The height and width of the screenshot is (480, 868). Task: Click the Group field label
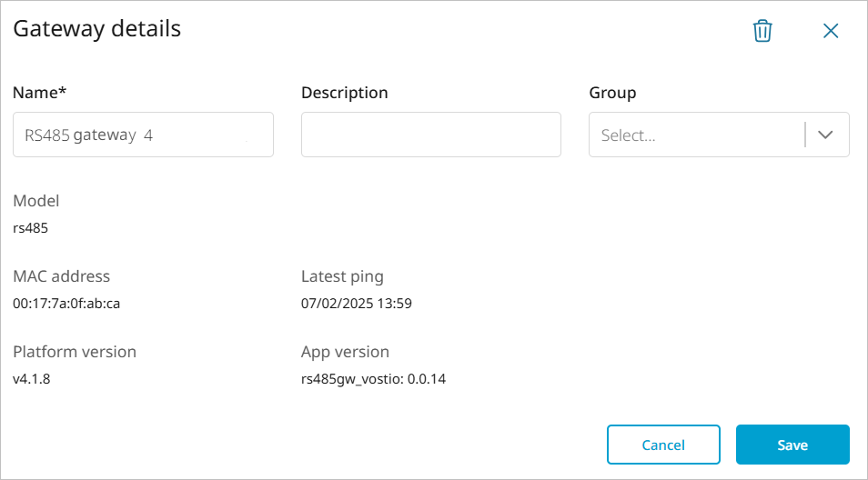tap(612, 93)
